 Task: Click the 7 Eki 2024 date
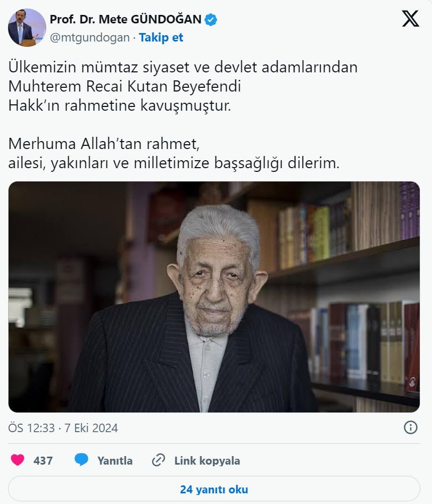tap(92, 428)
